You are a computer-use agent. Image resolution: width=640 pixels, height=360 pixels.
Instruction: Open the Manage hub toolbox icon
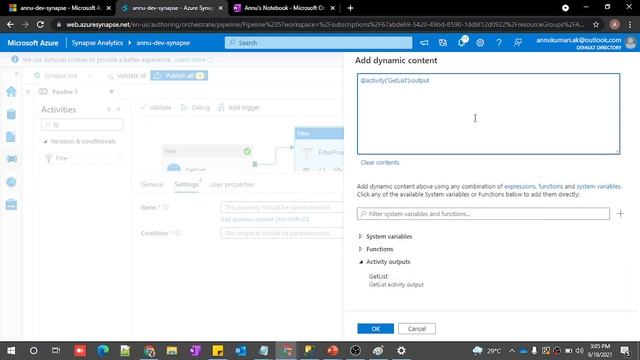pos(11,204)
